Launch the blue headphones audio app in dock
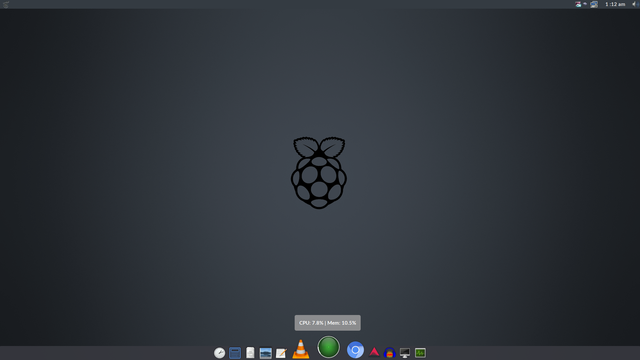The image size is (640, 360). click(390, 353)
